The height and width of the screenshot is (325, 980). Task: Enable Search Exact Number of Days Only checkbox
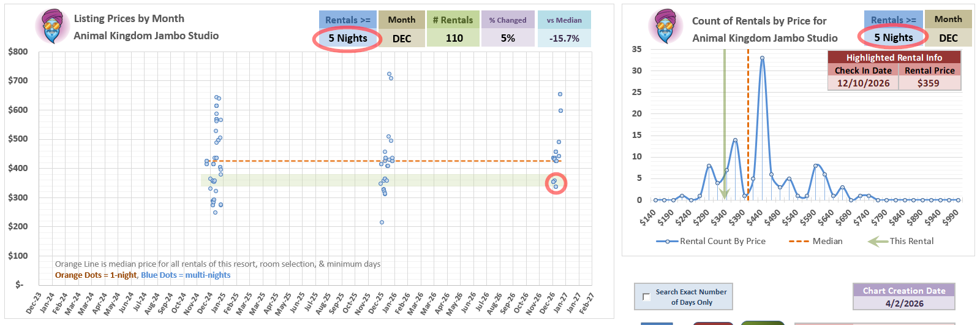coord(646,297)
